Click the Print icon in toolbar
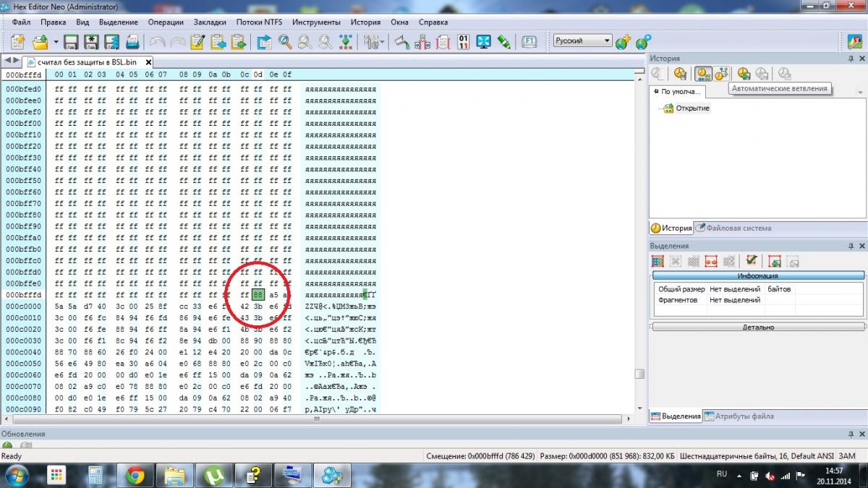The width and height of the screenshot is (868, 488). pos(133,41)
